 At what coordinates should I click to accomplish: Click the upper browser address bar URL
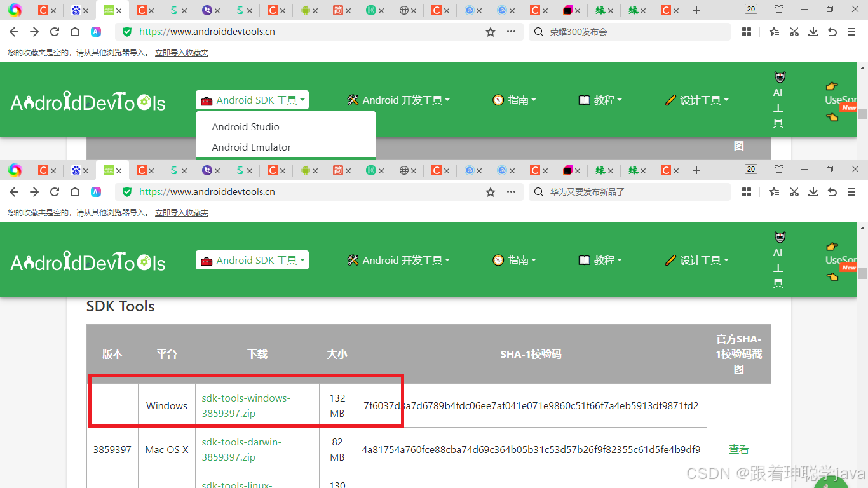(207, 32)
